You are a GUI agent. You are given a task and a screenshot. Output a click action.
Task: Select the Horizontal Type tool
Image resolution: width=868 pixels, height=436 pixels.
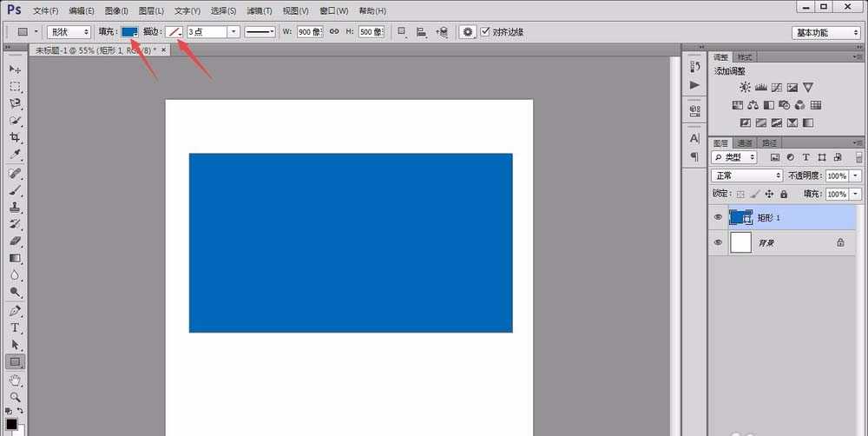(x=15, y=327)
